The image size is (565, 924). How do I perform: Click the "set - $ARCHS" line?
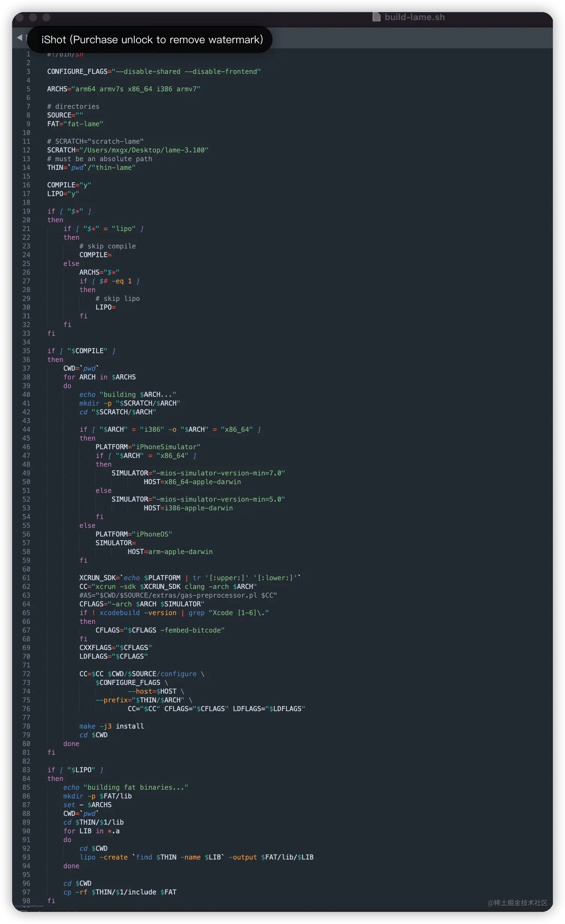coord(87,805)
